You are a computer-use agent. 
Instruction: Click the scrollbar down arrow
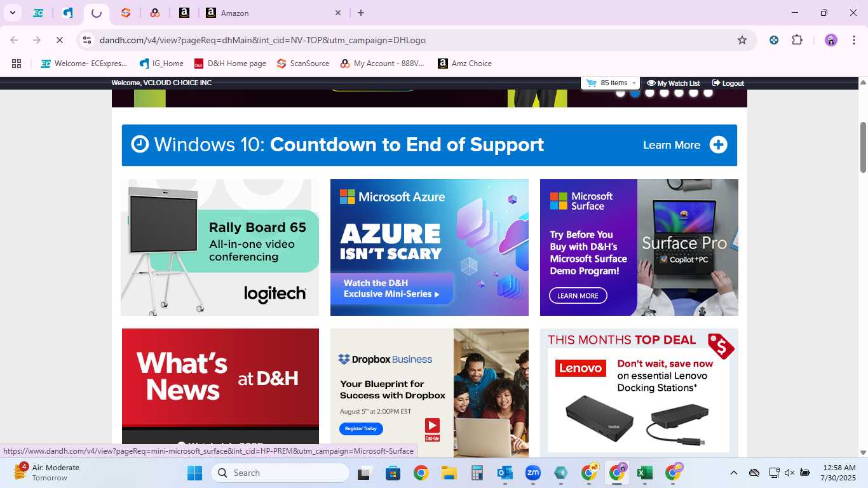[x=863, y=452]
